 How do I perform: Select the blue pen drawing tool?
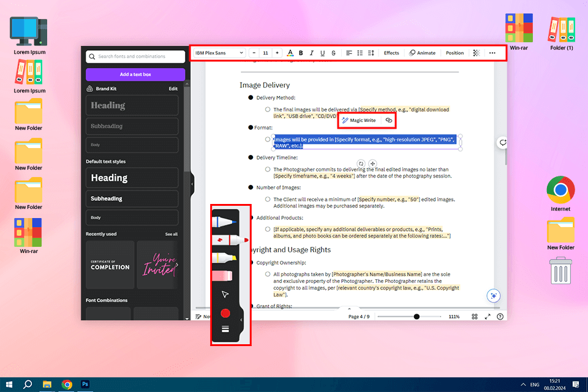click(224, 222)
